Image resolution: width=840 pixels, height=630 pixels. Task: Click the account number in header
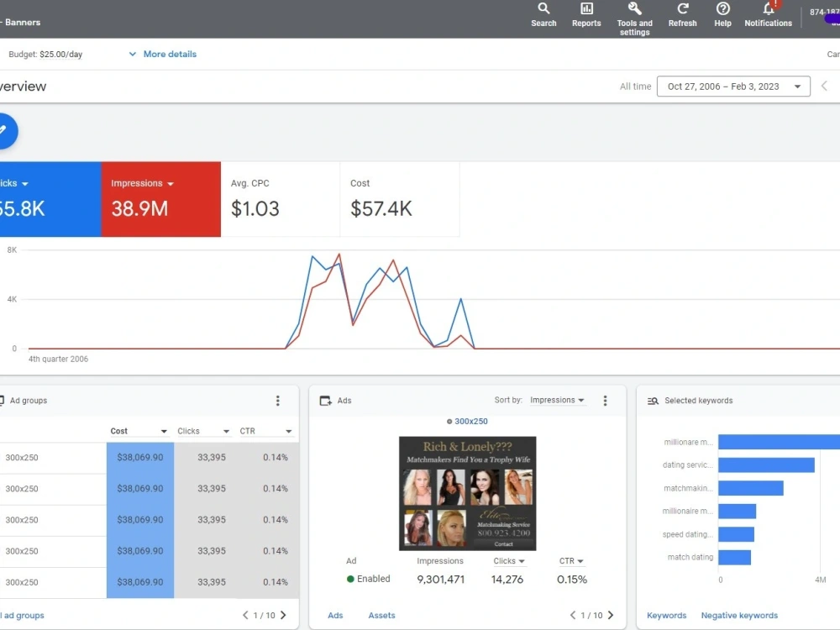tap(825, 12)
